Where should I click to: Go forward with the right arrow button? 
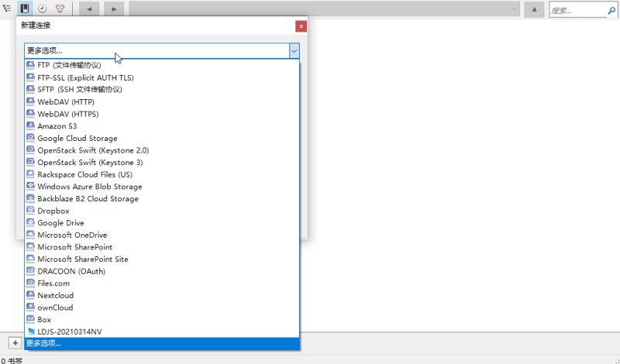tap(114, 9)
